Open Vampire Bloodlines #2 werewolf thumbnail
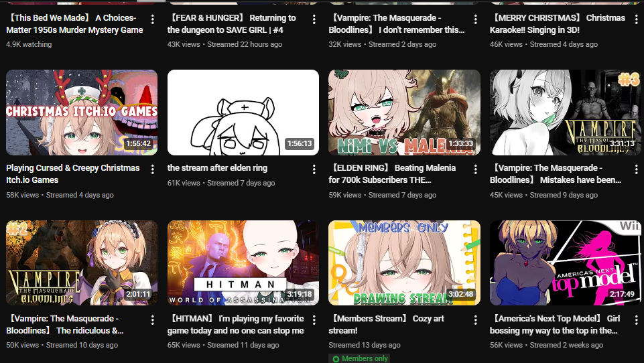Image resolution: width=644 pixels, height=363 pixels. [x=82, y=263]
